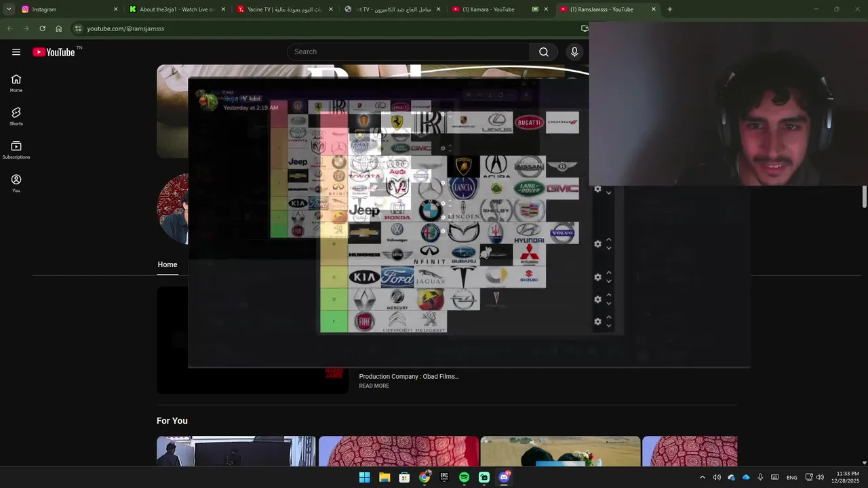Open a new Chrome tab
This screenshot has width=868, height=488.
670,9
